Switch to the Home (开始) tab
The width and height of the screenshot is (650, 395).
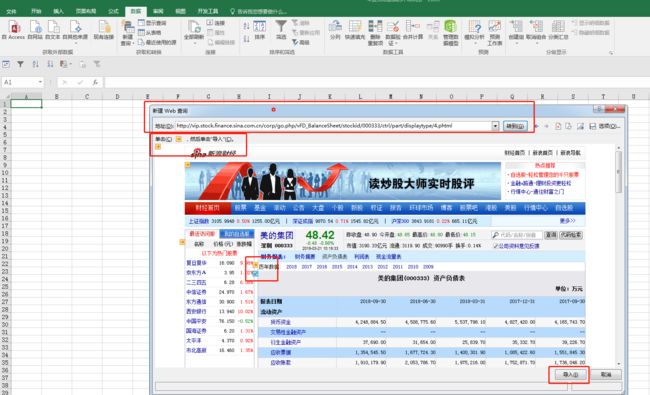coord(36,11)
